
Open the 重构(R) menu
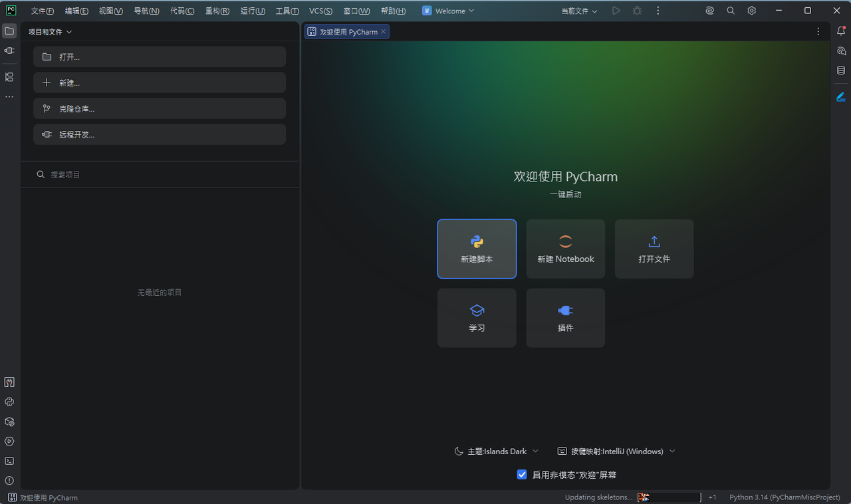217,11
